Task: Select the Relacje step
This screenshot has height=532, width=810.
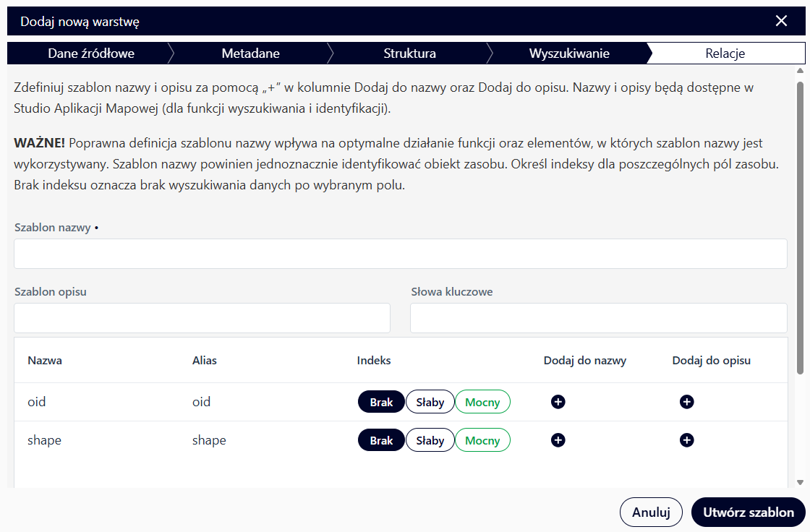Action: (x=725, y=53)
